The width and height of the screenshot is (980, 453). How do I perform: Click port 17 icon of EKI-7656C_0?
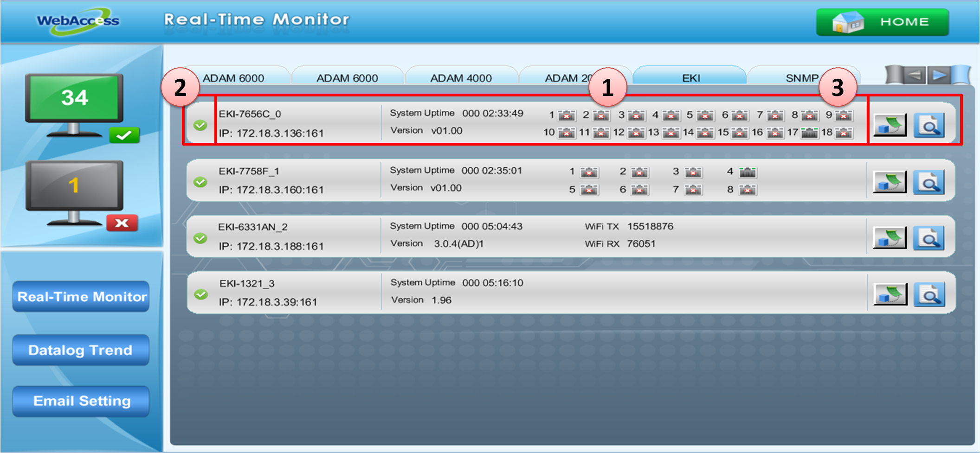pyautogui.click(x=809, y=133)
